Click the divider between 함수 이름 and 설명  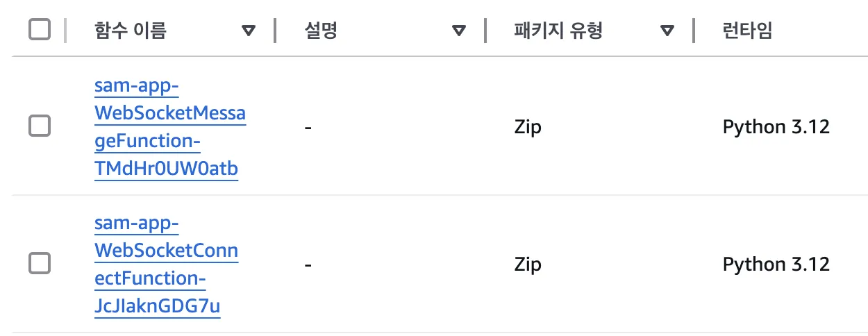(276, 31)
